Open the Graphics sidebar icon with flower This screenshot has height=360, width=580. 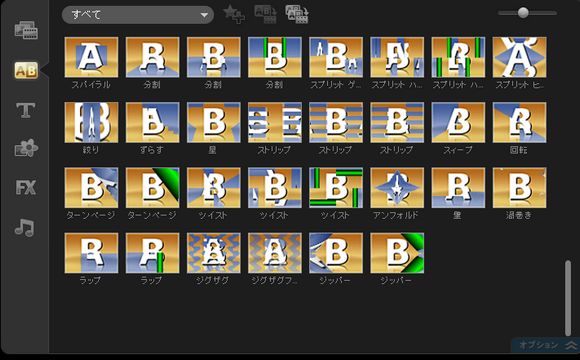tap(26, 148)
